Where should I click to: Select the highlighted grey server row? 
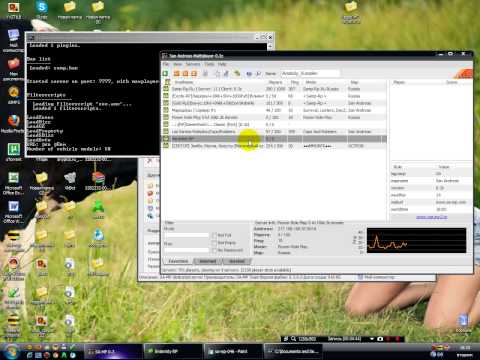click(x=275, y=138)
